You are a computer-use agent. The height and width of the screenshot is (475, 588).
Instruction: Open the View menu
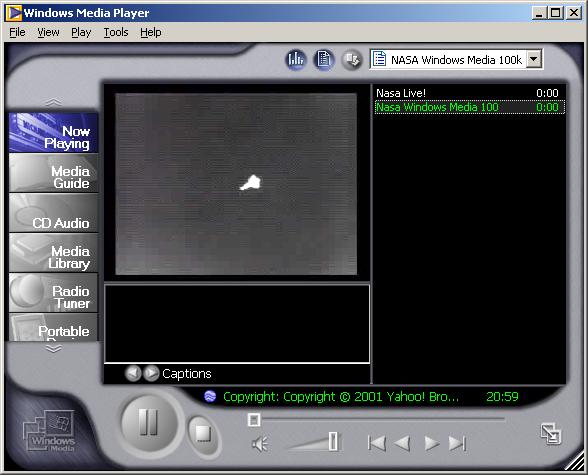click(48, 33)
